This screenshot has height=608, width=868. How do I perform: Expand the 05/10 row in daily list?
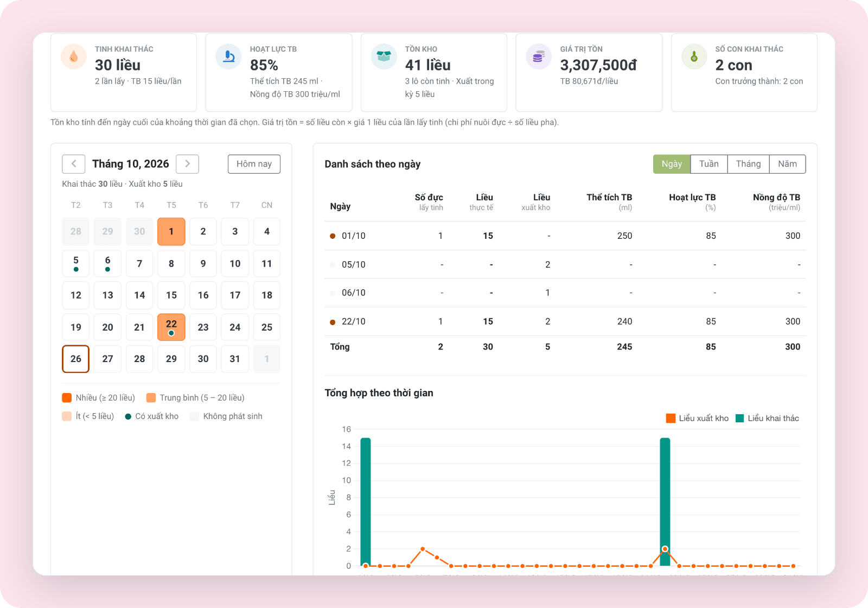565,264
